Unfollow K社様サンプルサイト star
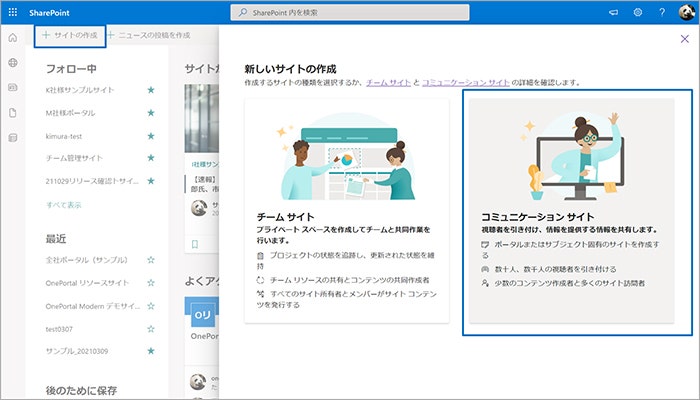This screenshot has height=400, width=700. tap(151, 90)
